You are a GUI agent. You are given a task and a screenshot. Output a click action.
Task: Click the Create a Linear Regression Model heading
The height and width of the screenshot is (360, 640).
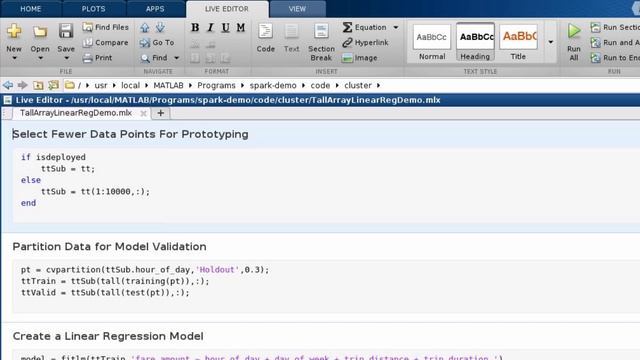click(108, 336)
